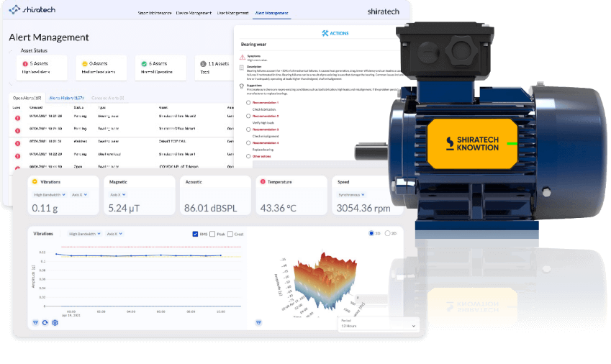This screenshot has width=611, height=364.
Task: Open the Alert Management tab
Action: tap(271, 13)
